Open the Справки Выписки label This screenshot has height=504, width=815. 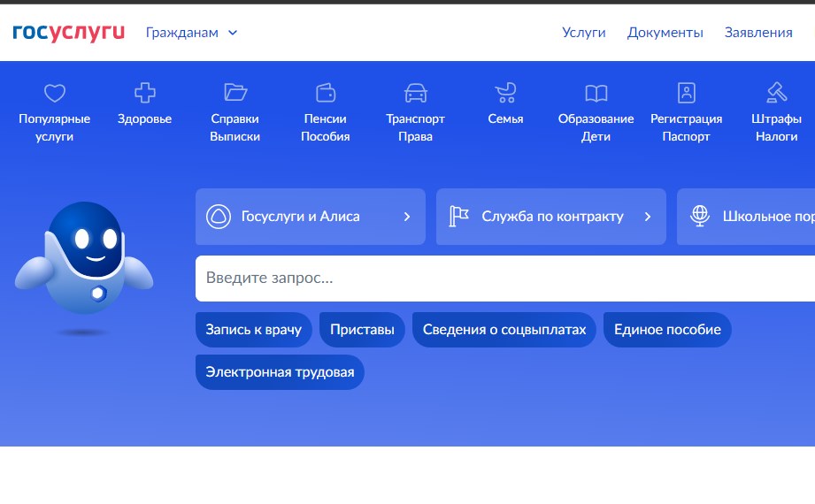(235, 127)
